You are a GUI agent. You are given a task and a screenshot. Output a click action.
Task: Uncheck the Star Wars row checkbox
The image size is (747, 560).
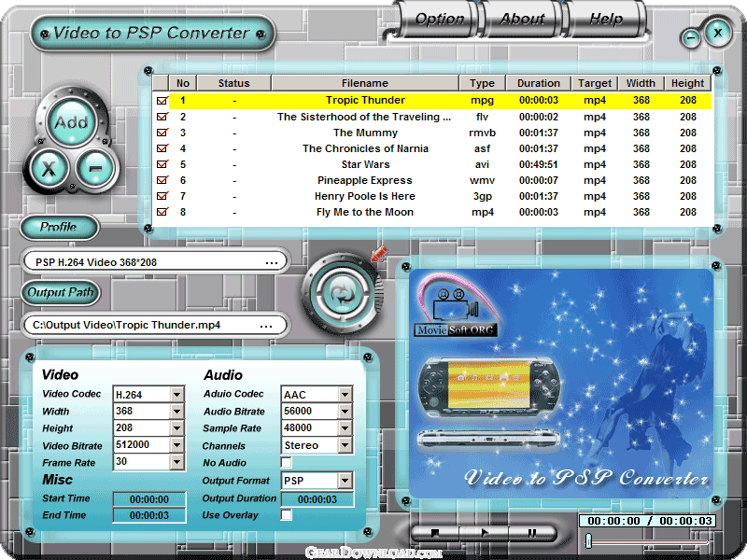pos(162,164)
